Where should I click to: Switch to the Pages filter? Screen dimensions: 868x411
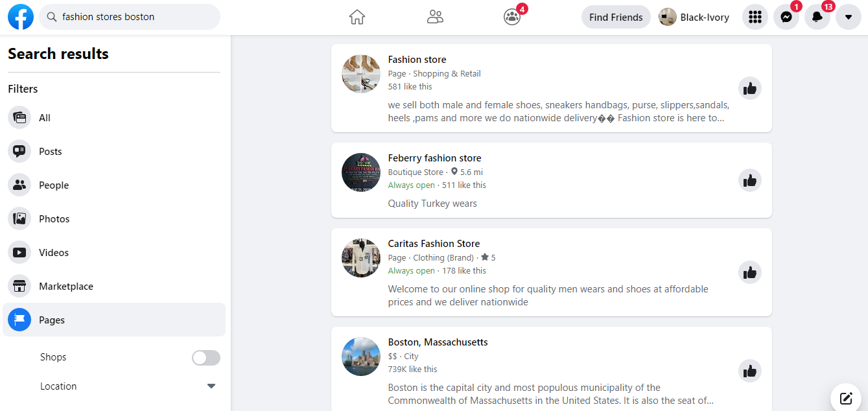pos(52,320)
